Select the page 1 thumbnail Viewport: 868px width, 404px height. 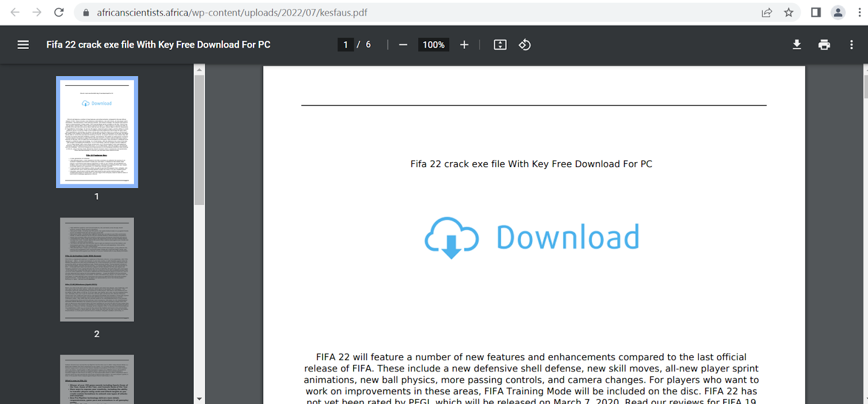(x=97, y=132)
